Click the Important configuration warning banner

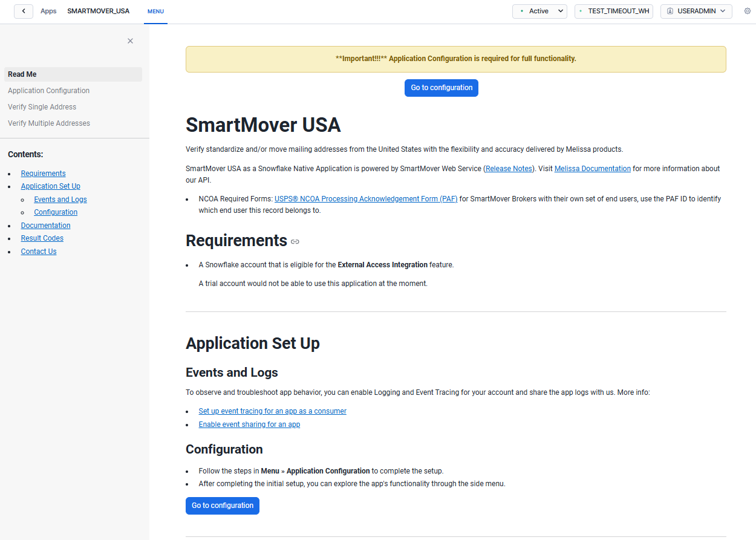456,59
